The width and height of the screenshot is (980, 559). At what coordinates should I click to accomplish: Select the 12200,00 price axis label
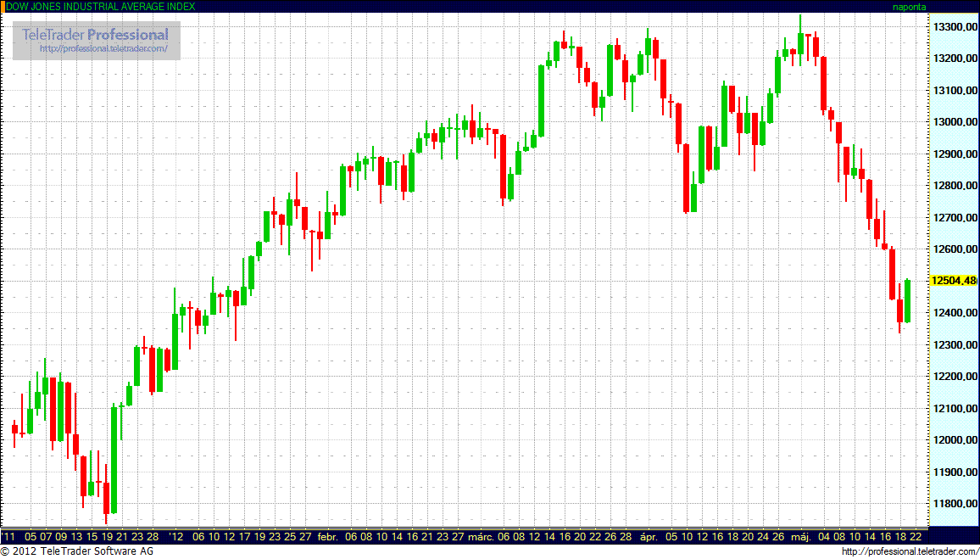pos(955,377)
